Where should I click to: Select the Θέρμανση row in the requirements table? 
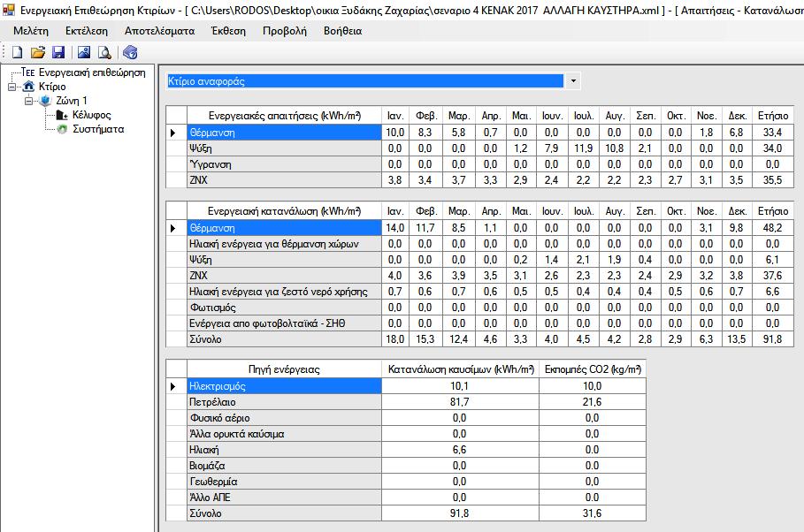click(x=479, y=133)
